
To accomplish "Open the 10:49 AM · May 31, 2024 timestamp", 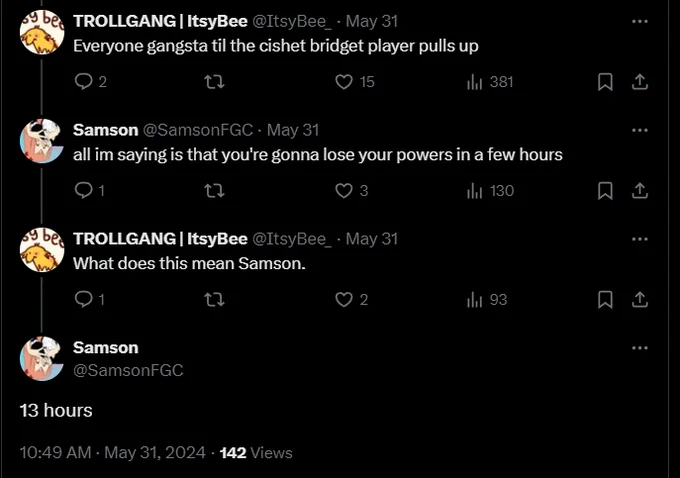I will tap(112, 452).
